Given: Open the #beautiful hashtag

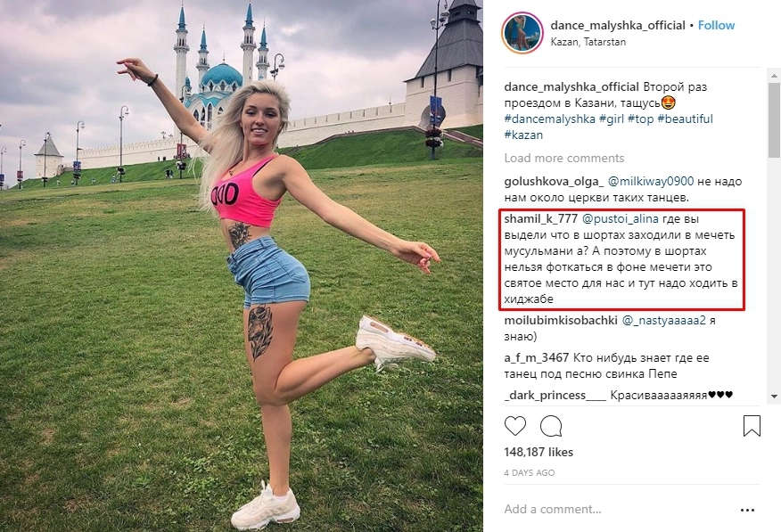Looking at the screenshot, I should (x=685, y=119).
